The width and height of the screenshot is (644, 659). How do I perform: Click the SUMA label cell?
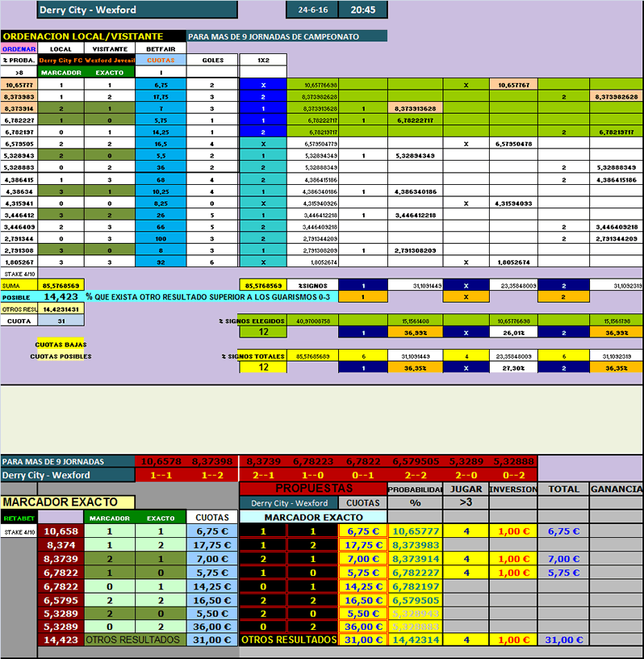pyautogui.click(x=19, y=285)
